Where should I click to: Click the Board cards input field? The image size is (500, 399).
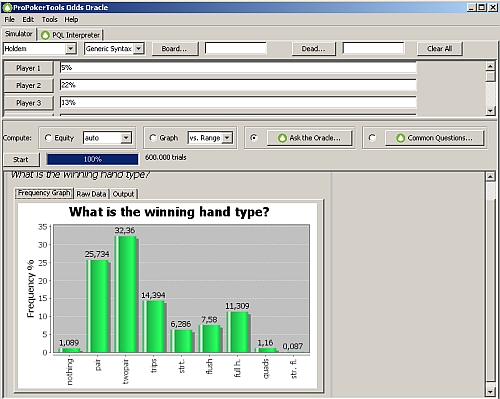pos(236,48)
